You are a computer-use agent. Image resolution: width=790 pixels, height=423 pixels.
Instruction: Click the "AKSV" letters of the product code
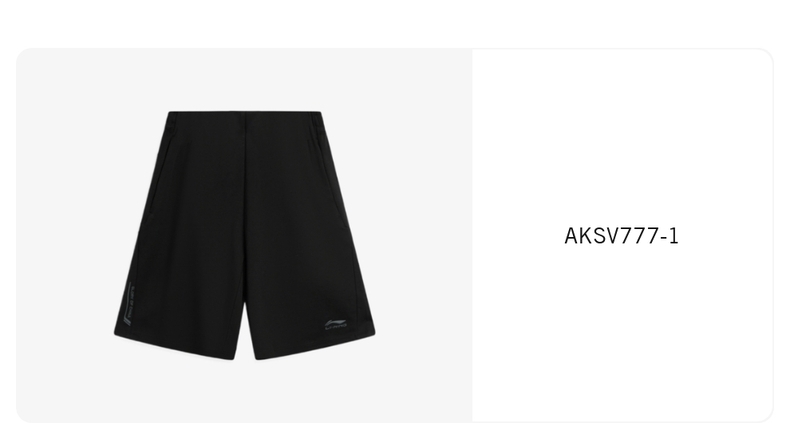coord(590,236)
